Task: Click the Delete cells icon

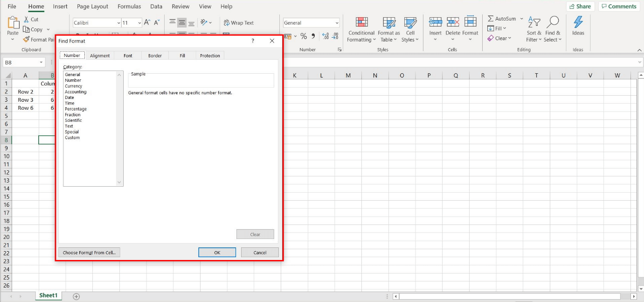Action: (453, 22)
